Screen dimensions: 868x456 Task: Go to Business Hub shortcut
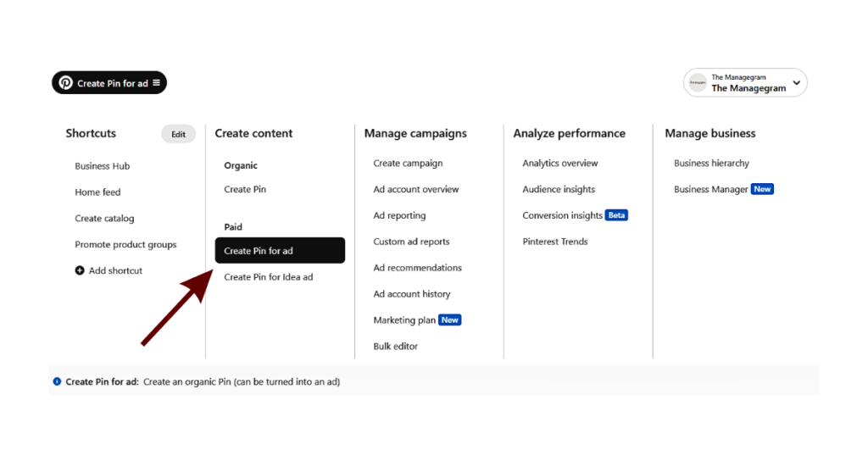pyautogui.click(x=102, y=166)
